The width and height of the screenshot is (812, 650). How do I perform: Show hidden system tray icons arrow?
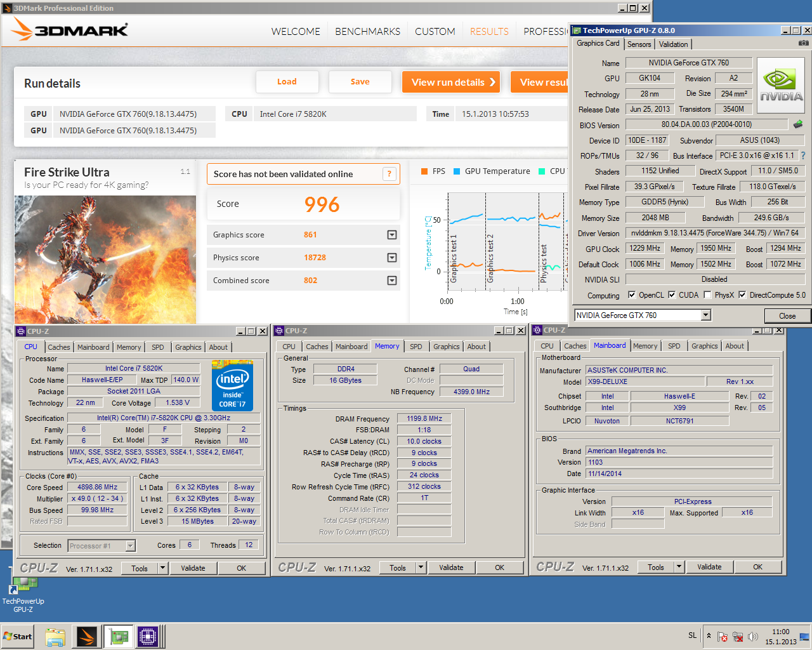tap(709, 635)
